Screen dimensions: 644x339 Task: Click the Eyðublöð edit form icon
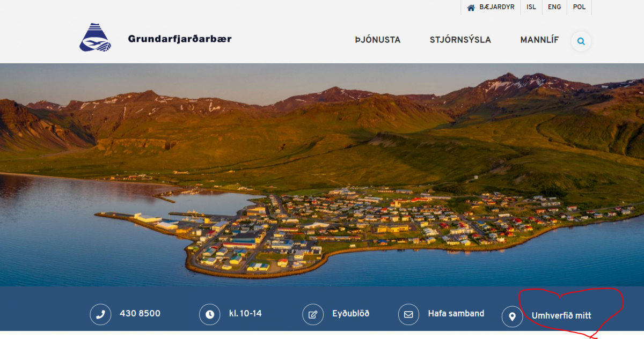pyautogui.click(x=313, y=315)
